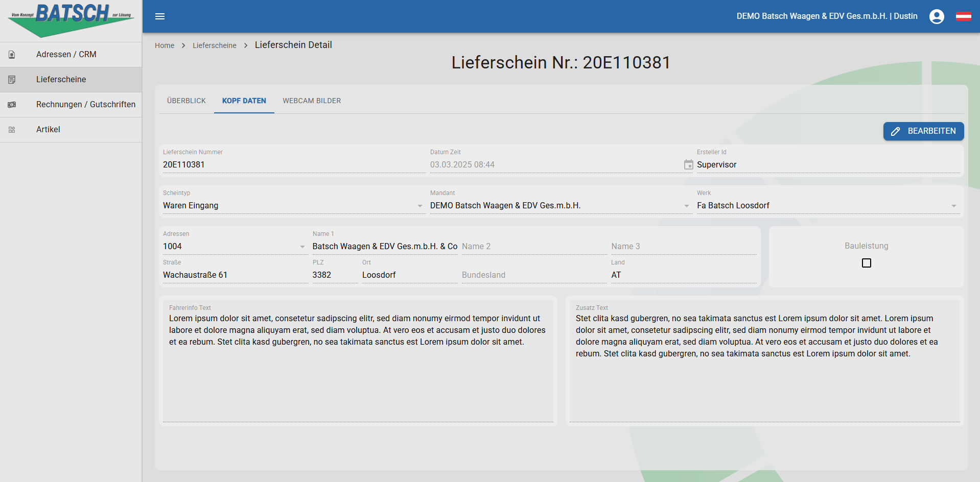Switch to the ÜBERBLICK tab
Screen dimensions: 980x482
click(186, 101)
